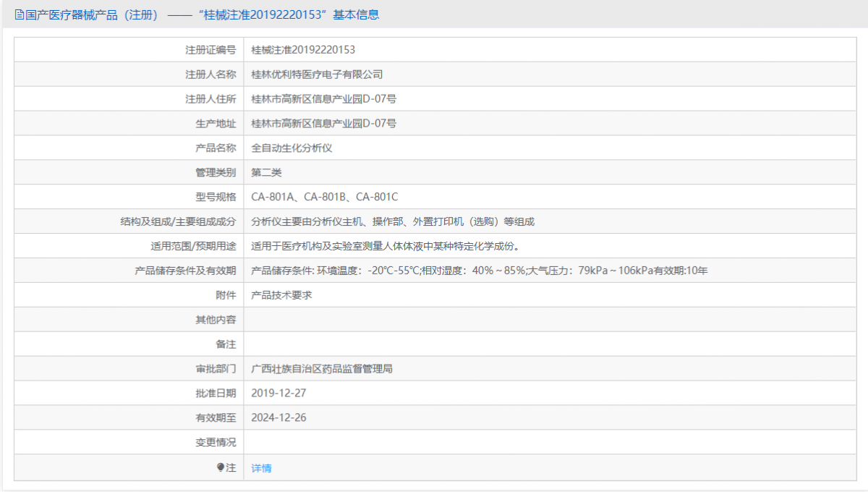
Task: Click the 型号规格 label
Action: pyautogui.click(x=216, y=198)
